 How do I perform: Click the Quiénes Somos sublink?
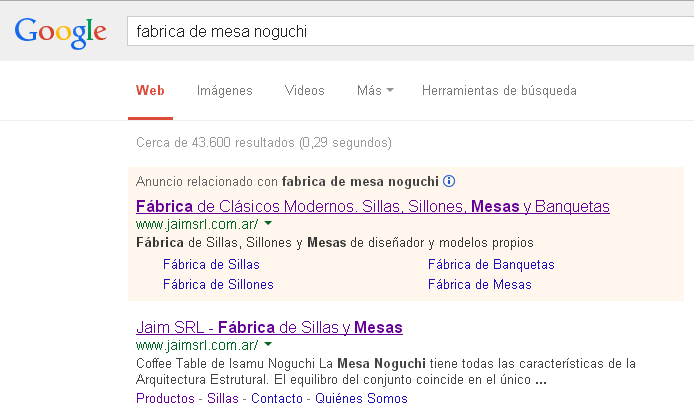click(x=361, y=398)
